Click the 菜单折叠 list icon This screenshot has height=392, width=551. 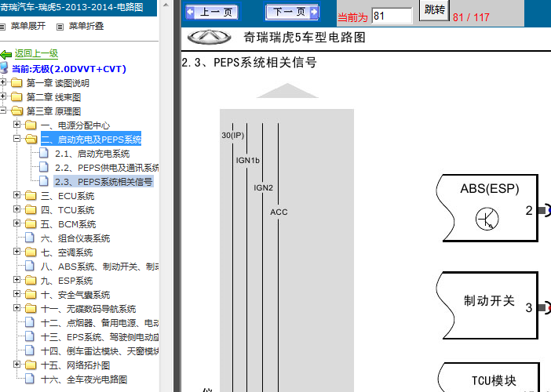(60, 27)
